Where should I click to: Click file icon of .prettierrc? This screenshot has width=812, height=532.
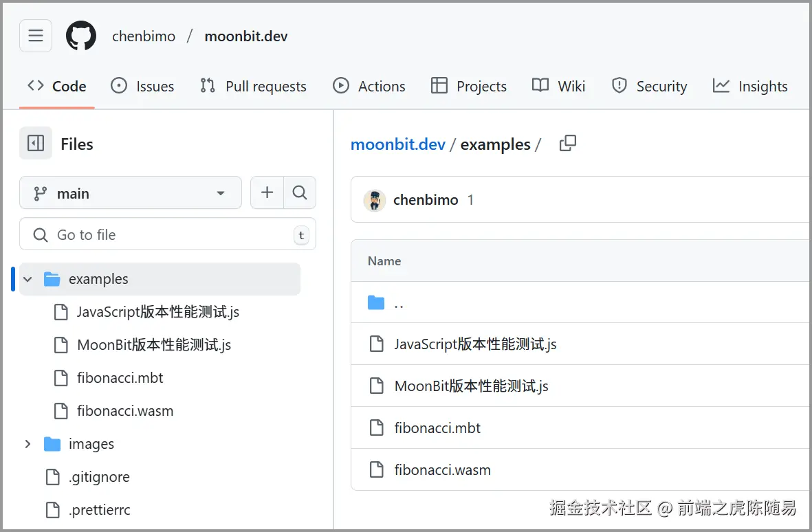53,510
